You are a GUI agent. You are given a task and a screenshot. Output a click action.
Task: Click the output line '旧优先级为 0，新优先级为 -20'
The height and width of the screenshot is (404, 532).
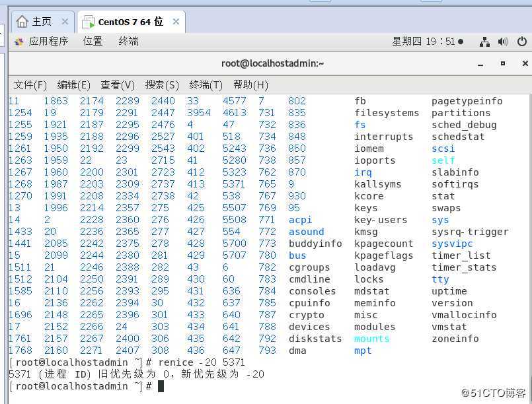point(181,374)
